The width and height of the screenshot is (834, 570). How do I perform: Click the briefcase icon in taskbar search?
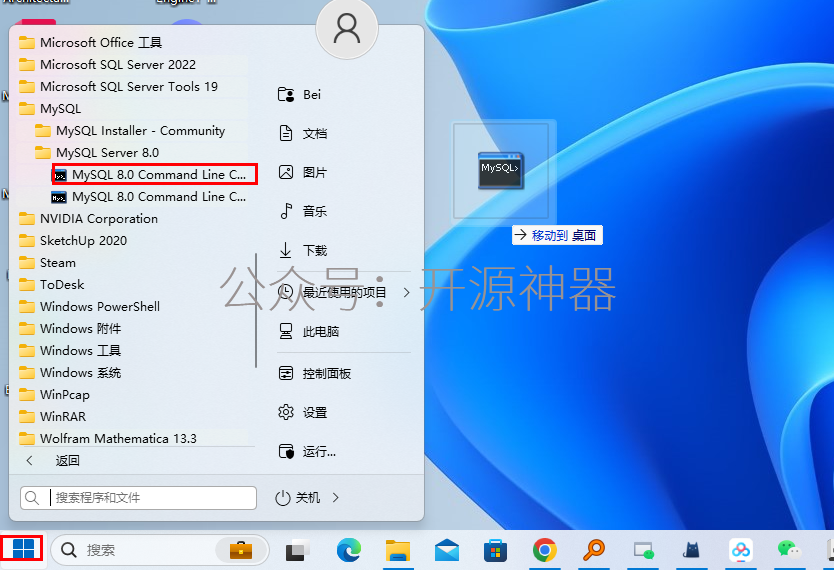(x=240, y=550)
